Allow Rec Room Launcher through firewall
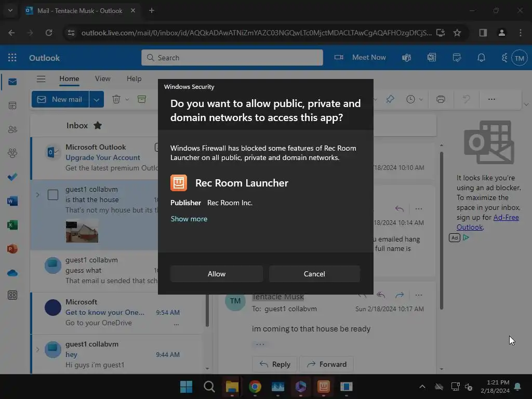 (x=217, y=274)
